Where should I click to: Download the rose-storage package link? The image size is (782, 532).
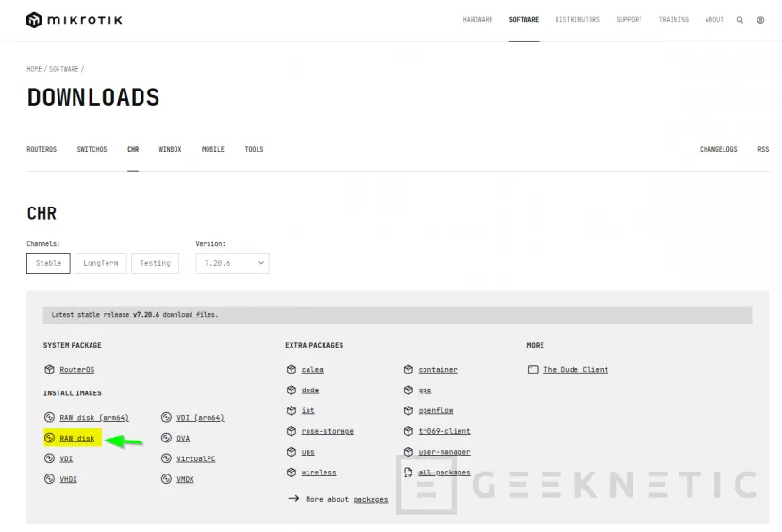327,431
